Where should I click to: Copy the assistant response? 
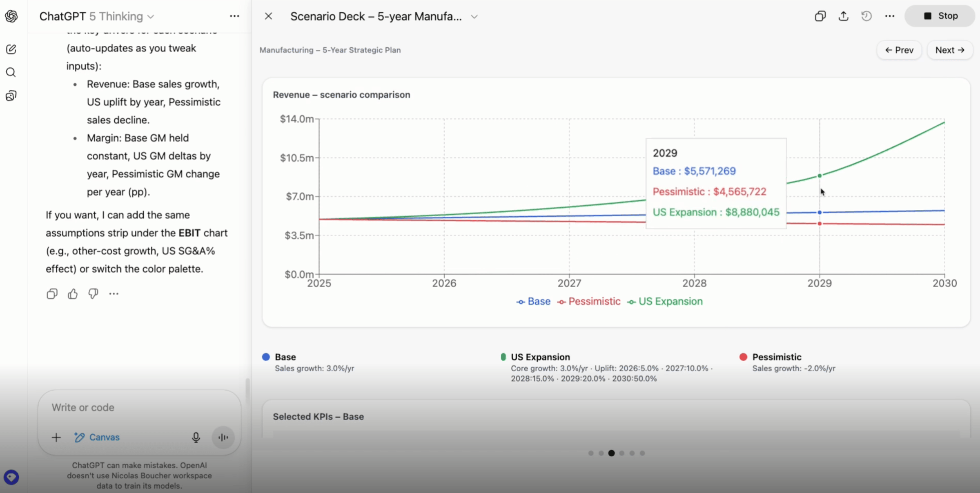click(x=52, y=294)
